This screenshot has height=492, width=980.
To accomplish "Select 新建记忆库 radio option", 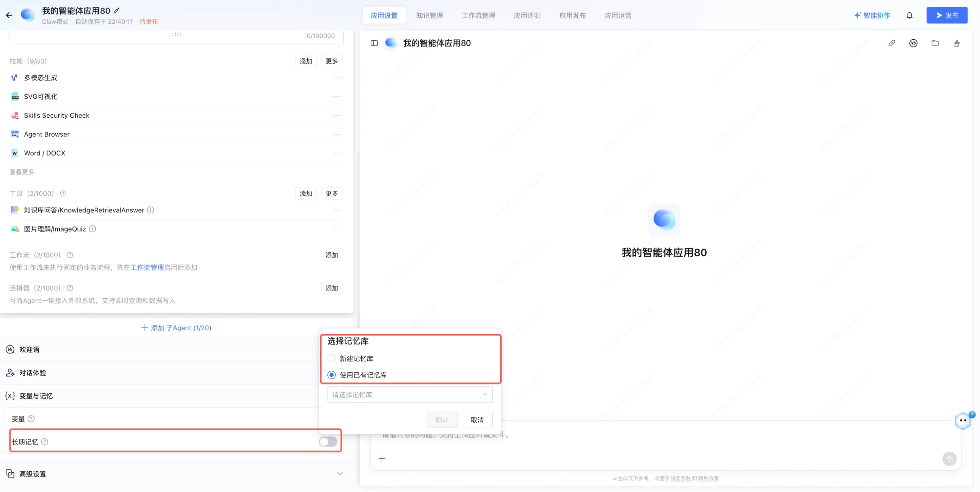I will point(331,358).
